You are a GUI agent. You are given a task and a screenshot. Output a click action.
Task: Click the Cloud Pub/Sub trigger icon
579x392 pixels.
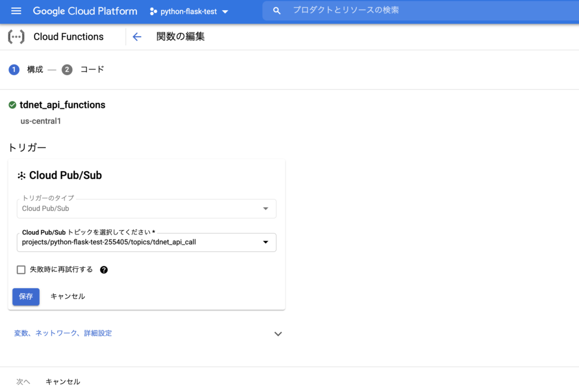pyautogui.click(x=21, y=176)
